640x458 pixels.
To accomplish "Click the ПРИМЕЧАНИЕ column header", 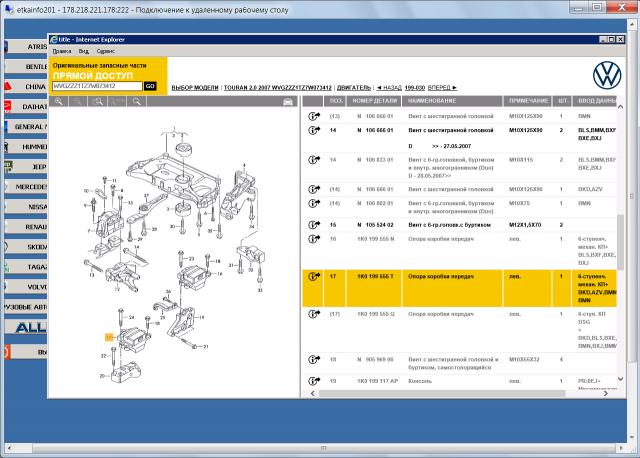I will coord(528,101).
